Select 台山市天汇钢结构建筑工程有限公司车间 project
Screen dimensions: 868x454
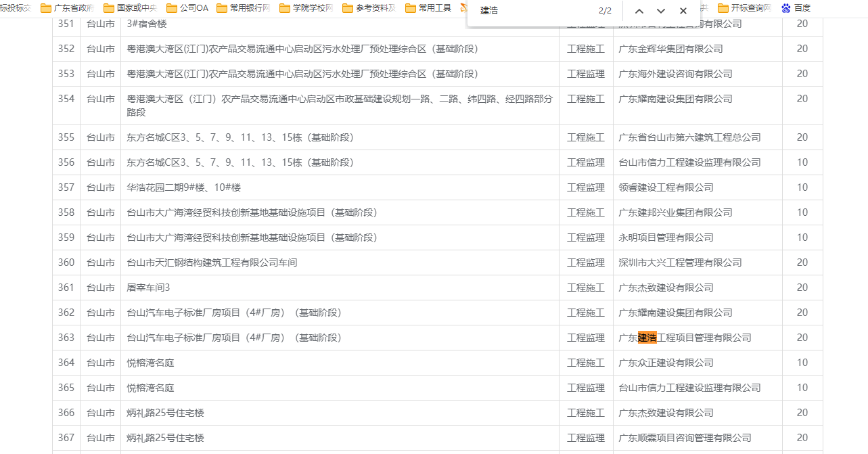(x=212, y=263)
